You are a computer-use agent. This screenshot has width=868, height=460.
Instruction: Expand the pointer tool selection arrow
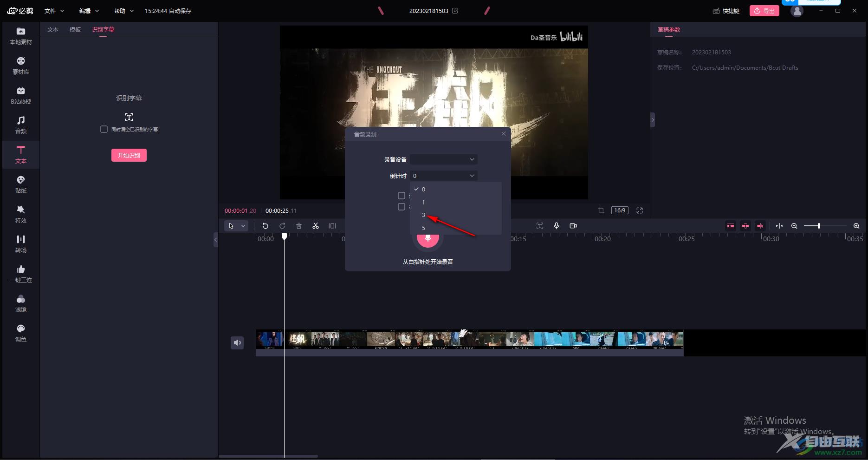pyautogui.click(x=243, y=226)
